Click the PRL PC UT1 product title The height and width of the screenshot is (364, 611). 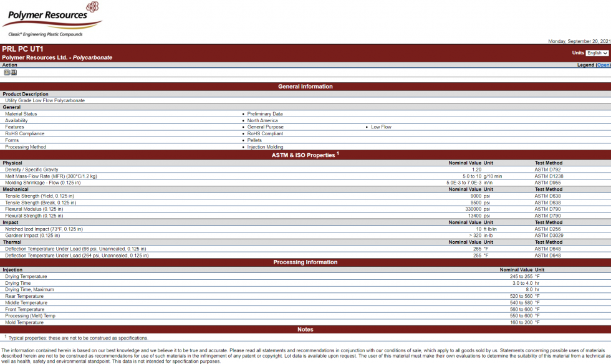(22, 49)
